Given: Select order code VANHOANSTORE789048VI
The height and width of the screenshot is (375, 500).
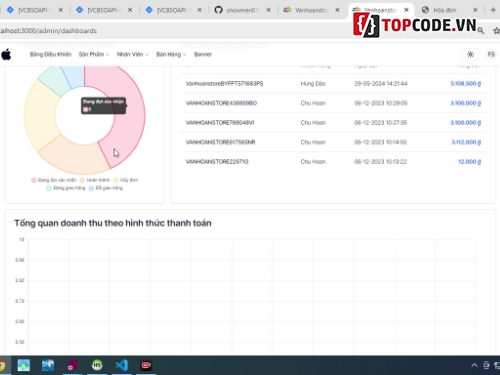Looking at the screenshot, I should tap(220, 123).
